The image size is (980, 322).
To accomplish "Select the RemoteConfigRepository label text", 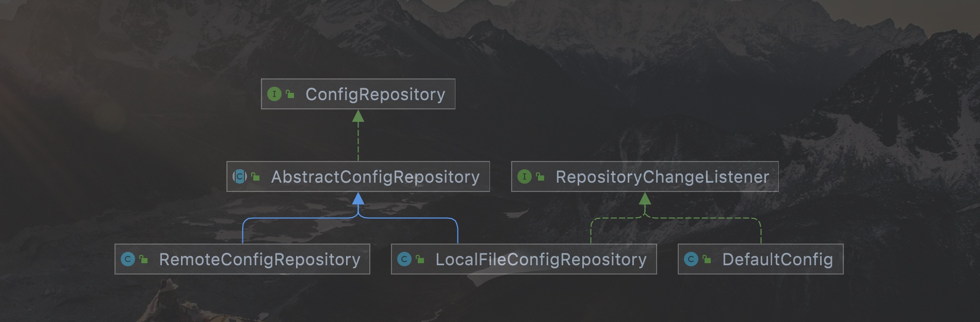I will click(x=259, y=260).
